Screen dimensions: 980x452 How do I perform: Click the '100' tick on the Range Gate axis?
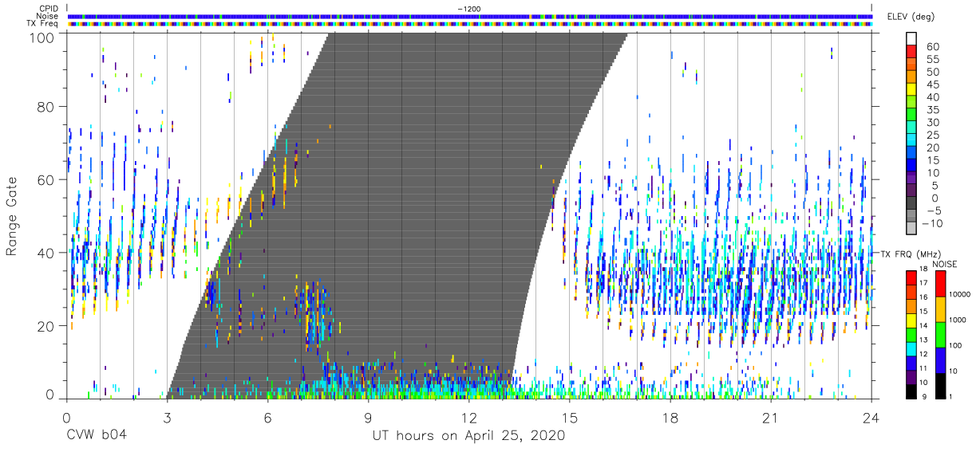[x=42, y=37]
